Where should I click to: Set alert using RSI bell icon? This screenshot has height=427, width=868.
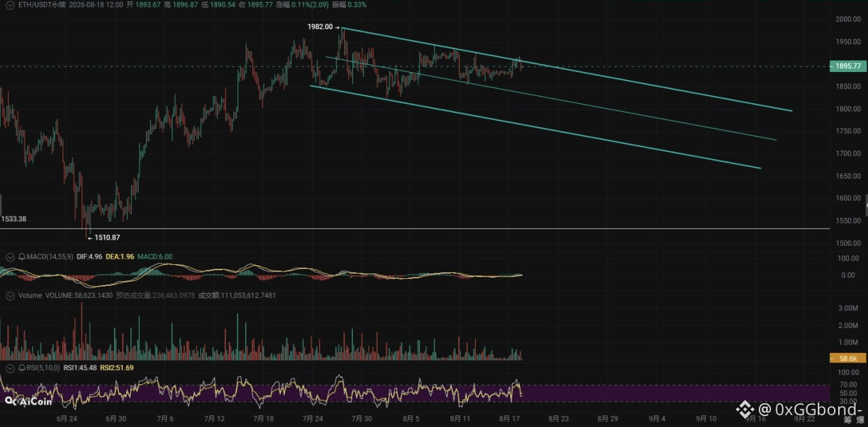22,367
